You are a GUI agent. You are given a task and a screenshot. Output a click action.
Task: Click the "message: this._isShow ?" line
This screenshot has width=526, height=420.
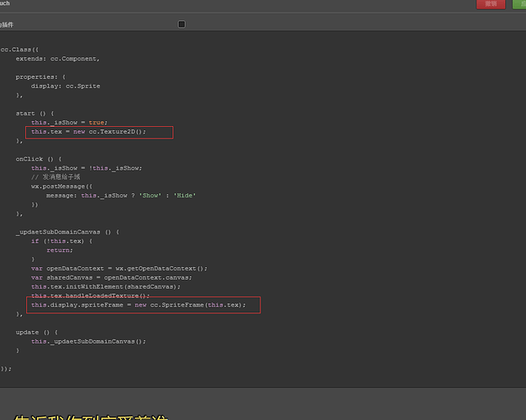click(x=121, y=195)
